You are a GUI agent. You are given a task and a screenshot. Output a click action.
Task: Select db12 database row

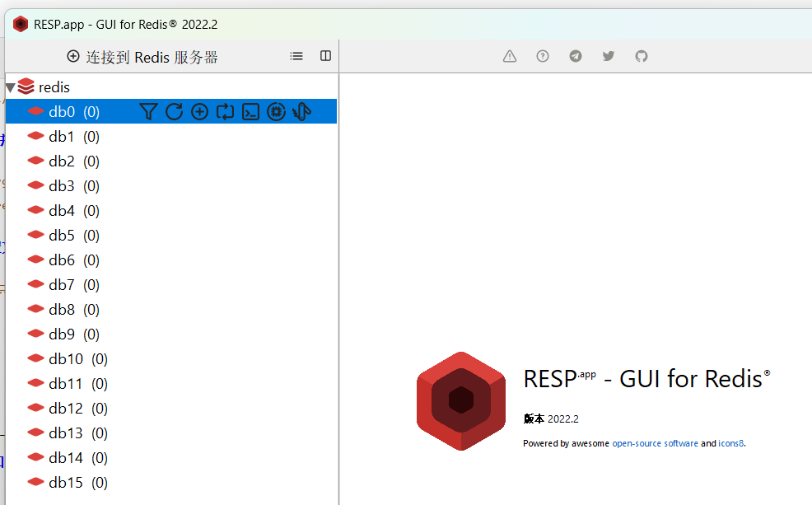171,409
